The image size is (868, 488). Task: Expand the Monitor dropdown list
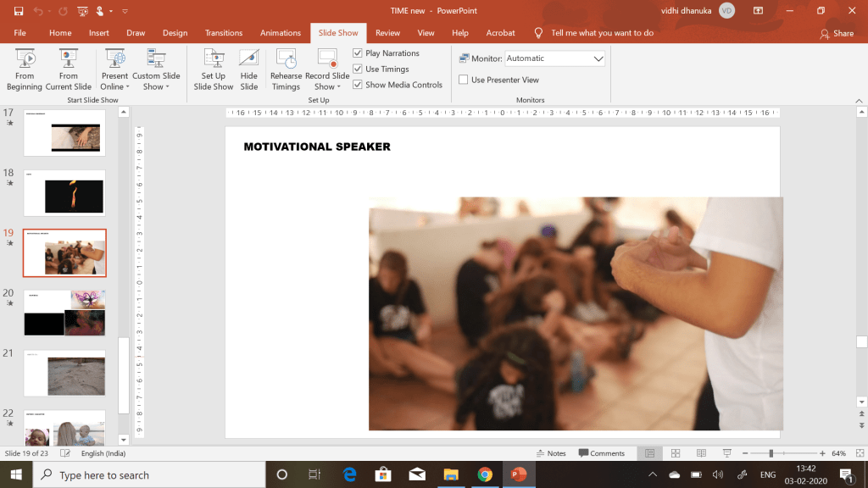point(598,58)
